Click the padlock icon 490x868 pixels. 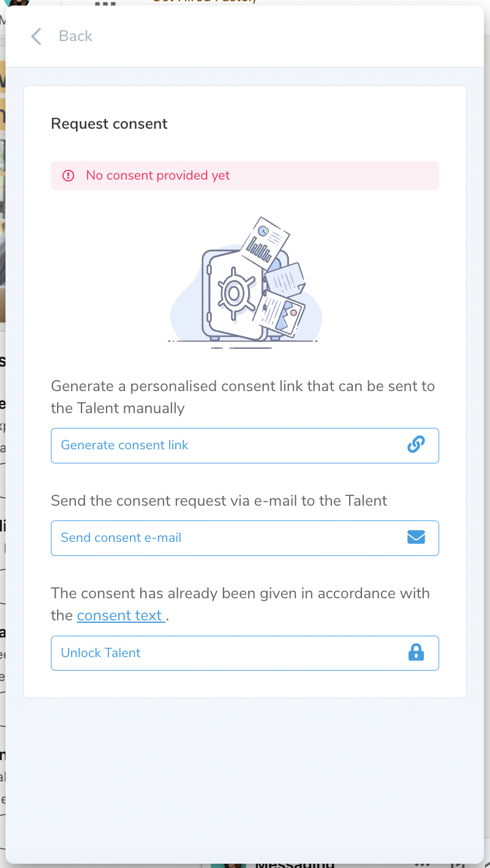click(416, 653)
